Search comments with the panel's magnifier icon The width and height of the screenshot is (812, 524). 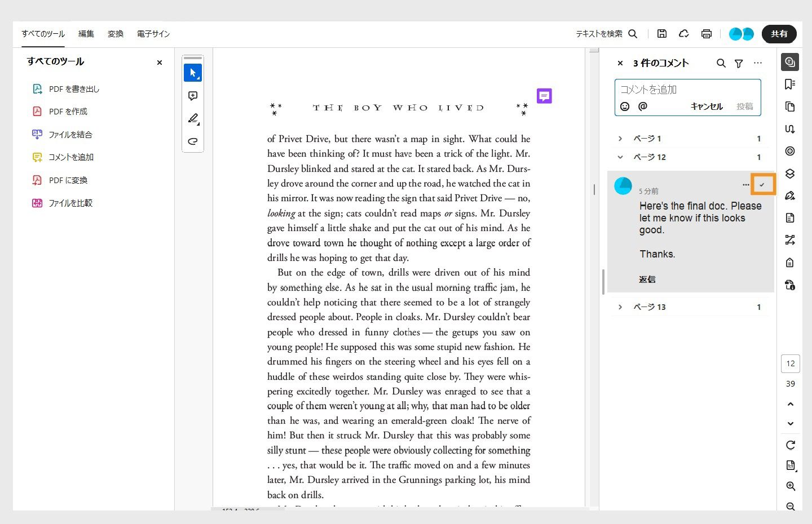tap(721, 63)
